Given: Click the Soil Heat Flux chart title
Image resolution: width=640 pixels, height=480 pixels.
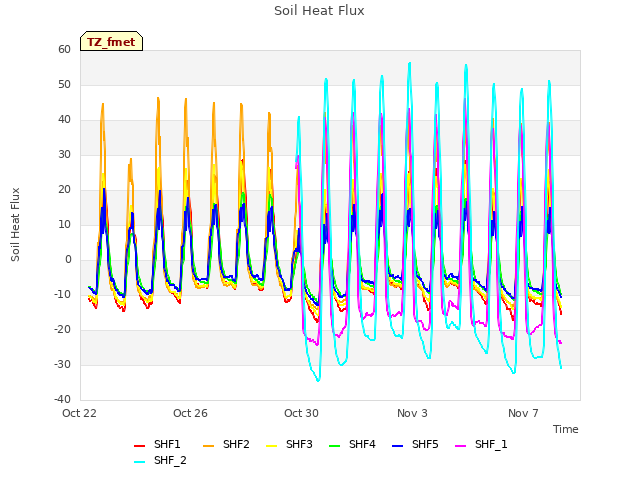Looking at the screenshot, I should tap(319, 11).
